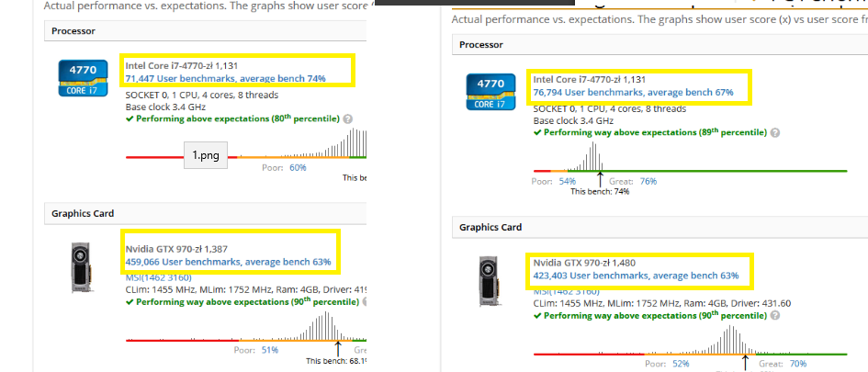868x372 pixels.
Task: Click the Great 76% value
Action: [x=648, y=181]
